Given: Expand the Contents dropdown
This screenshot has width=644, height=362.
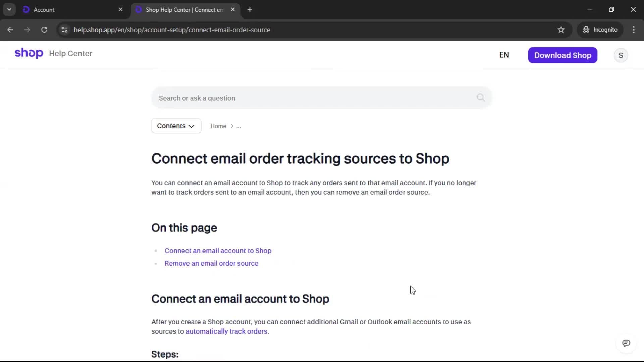Looking at the screenshot, I should click(x=176, y=126).
